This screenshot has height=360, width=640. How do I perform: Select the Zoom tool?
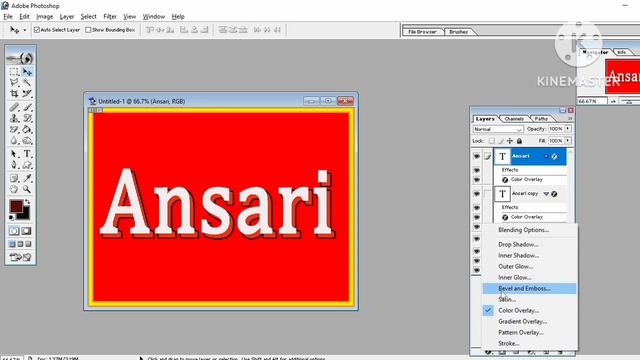coord(27,189)
